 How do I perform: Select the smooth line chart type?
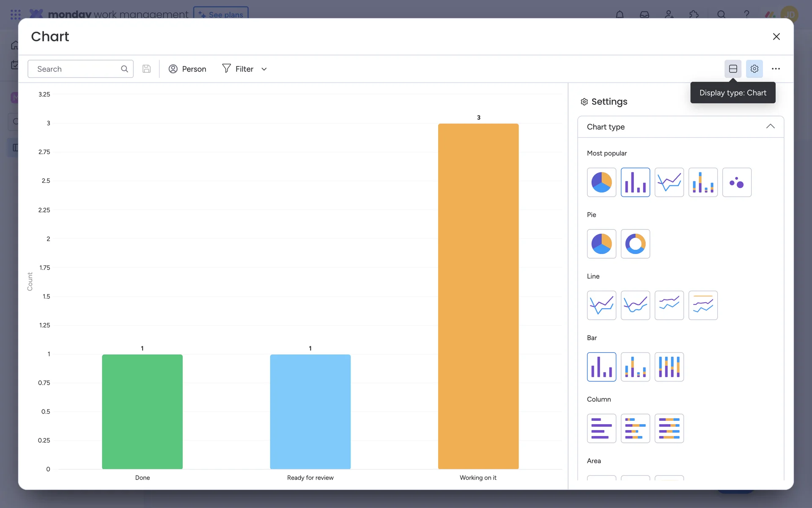coord(635,305)
